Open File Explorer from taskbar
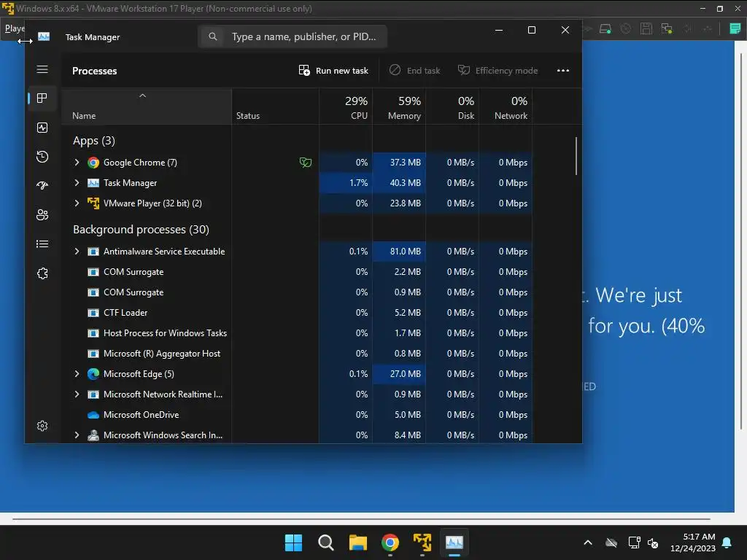Screen dimensions: 747x560 [357, 542]
